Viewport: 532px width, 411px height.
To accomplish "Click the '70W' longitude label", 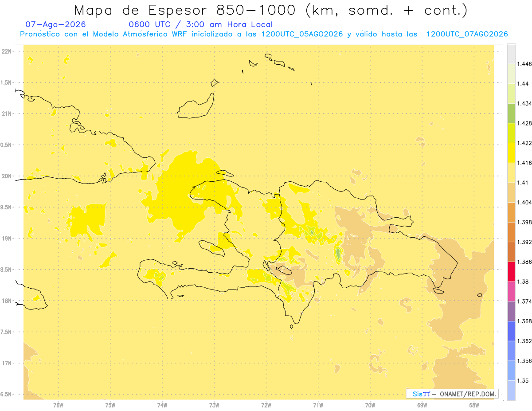I will [x=370, y=405].
